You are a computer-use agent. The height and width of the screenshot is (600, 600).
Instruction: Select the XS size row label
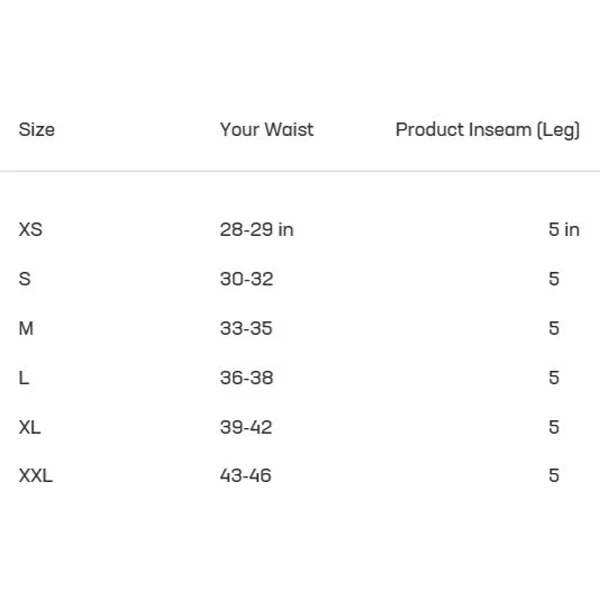(31, 230)
